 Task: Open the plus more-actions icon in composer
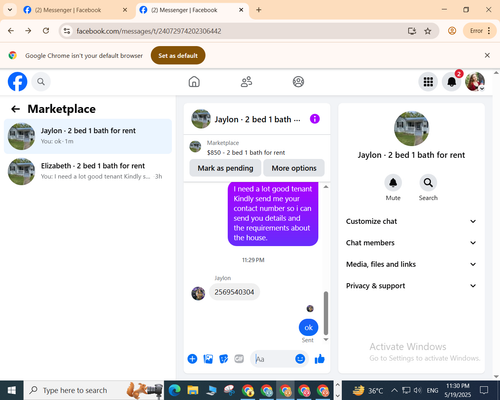click(x=192, y=359)
